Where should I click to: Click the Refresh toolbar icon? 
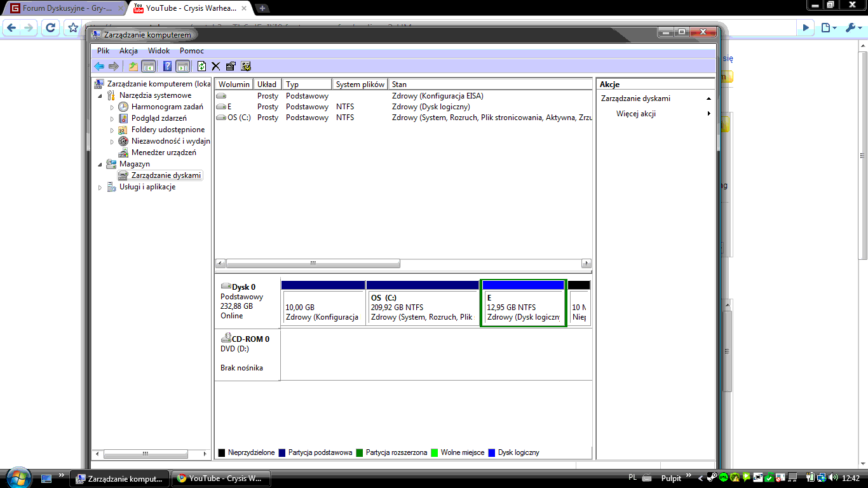[x=202, y=66]
